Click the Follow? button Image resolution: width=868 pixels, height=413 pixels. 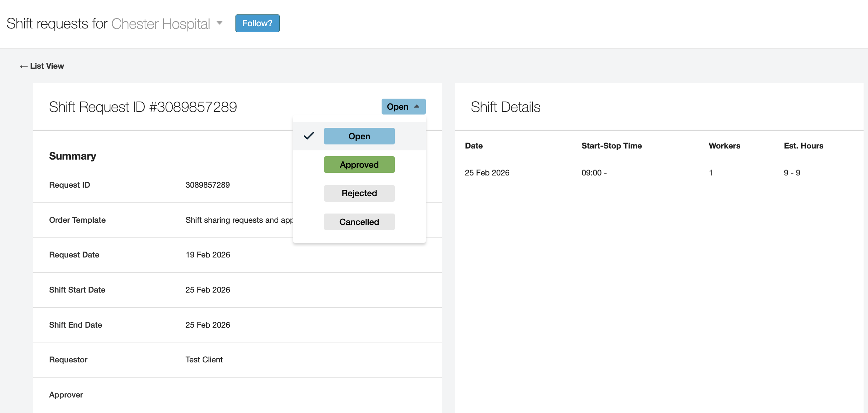click(x=257, y=23)
